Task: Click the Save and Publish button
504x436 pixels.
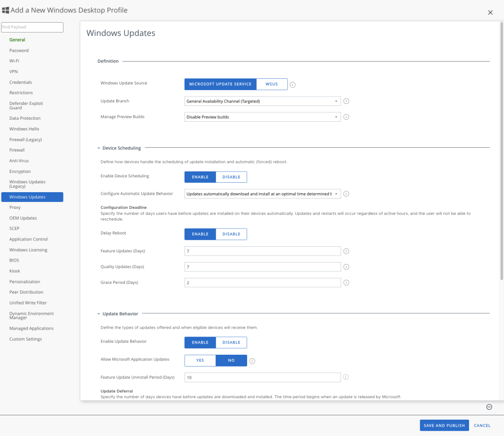Action: [x=444, y=426]
